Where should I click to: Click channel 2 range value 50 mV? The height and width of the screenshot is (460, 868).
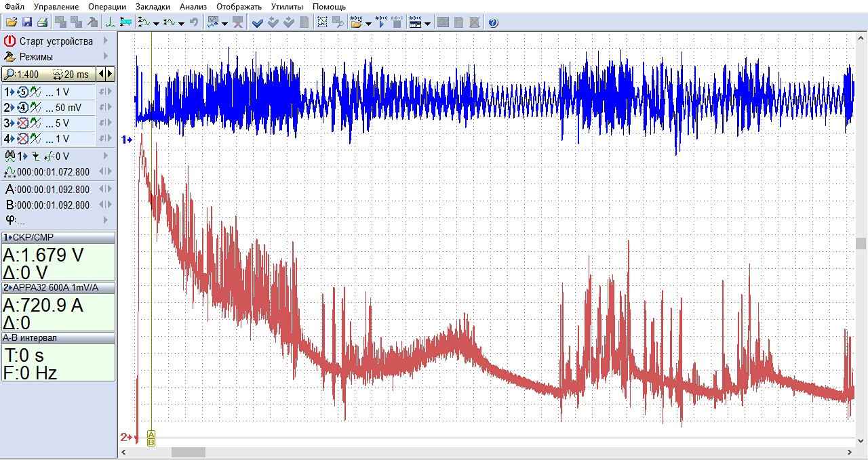click(68, 107)
